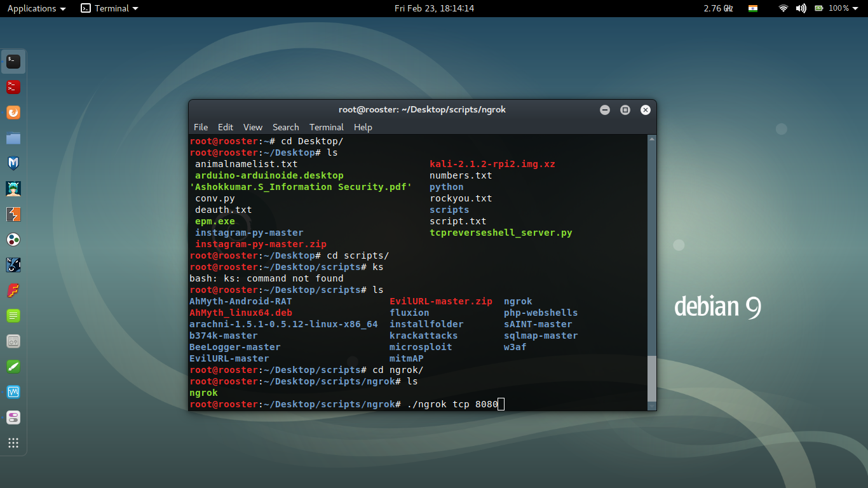The image size is (868, 488).
Task: Open Firefox from the dock
Action: click(13, 112)
